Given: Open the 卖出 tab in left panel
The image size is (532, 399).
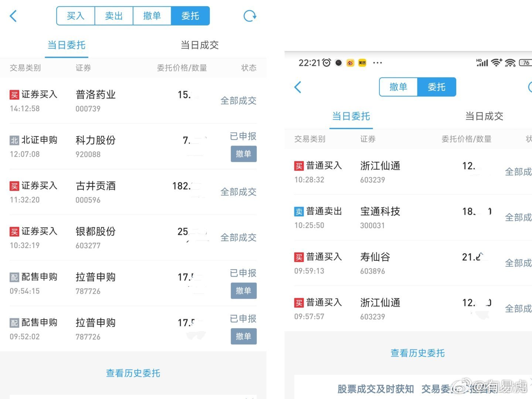Looking at the screenshot, I should coord(114,16).
